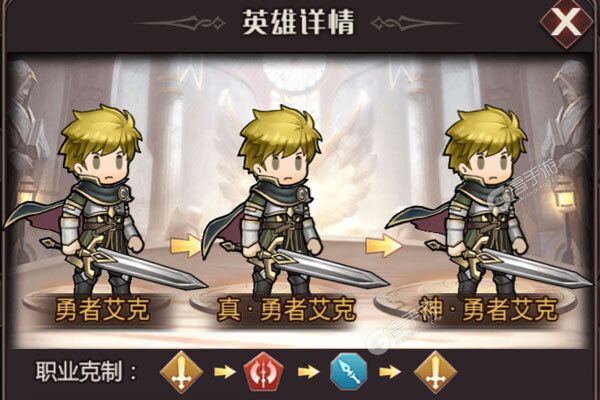
Task: Click yellow evolution arrow after 勇者艾克
Action: click(186, 245)
